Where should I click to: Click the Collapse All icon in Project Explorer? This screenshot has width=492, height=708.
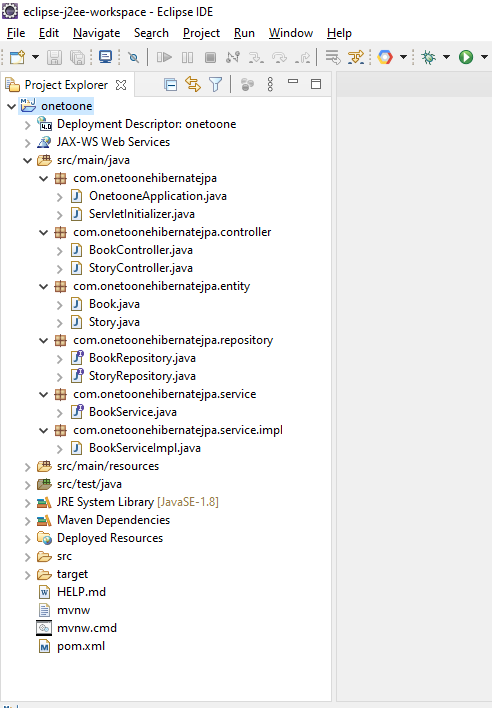171,84
